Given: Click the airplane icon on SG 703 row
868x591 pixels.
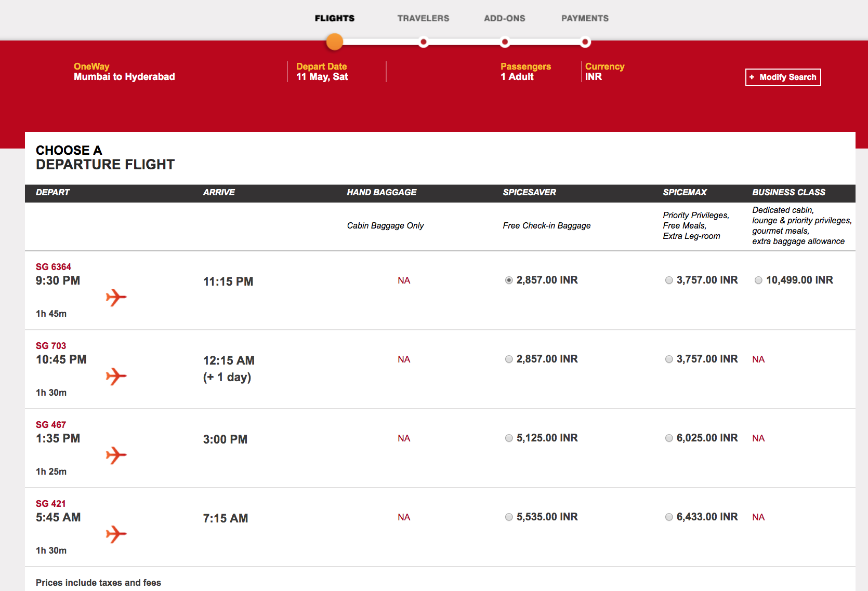Looking at the screenshot, I should coord(116,377).
